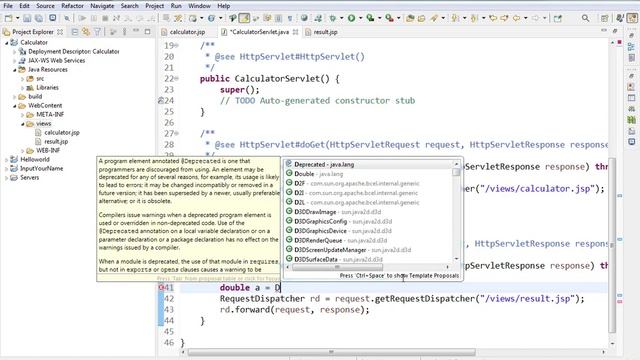The image size is (640, 360).
Task: Expand the Helloworld project
Action: coord(7,160)
